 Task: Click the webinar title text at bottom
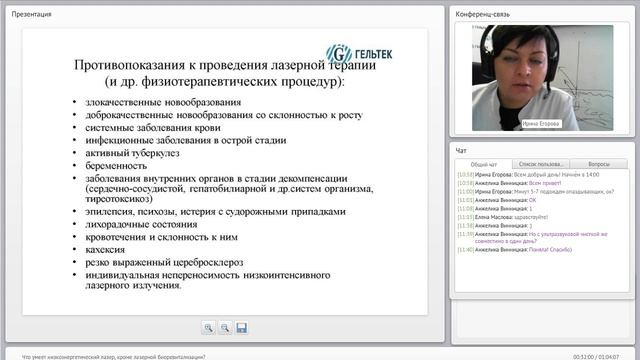click(114, 357)
